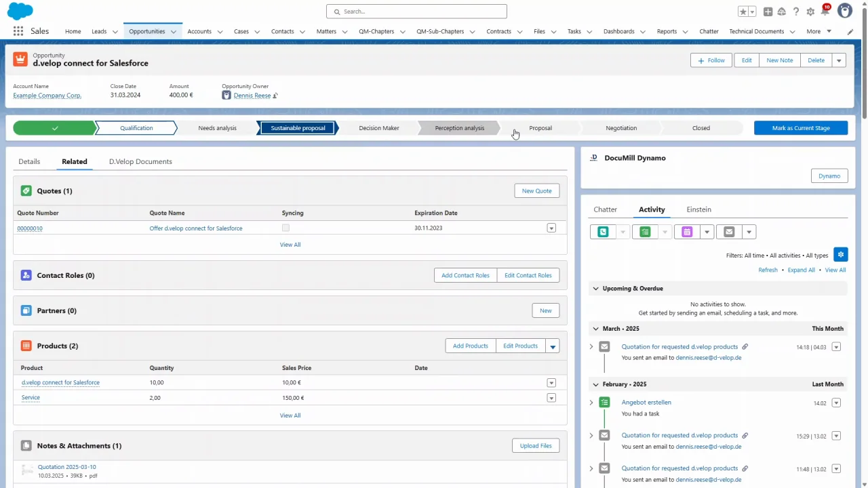This screenshot has height=488, width=868.
Task: Switch to the Einstein tab
Action: pyautogui.click(x=698, y=209)
